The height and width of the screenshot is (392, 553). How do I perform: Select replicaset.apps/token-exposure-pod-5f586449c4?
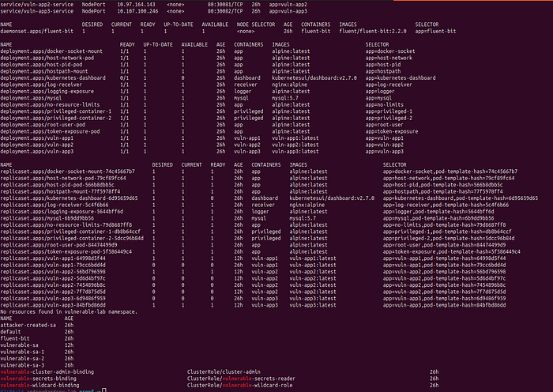point(66,252)
